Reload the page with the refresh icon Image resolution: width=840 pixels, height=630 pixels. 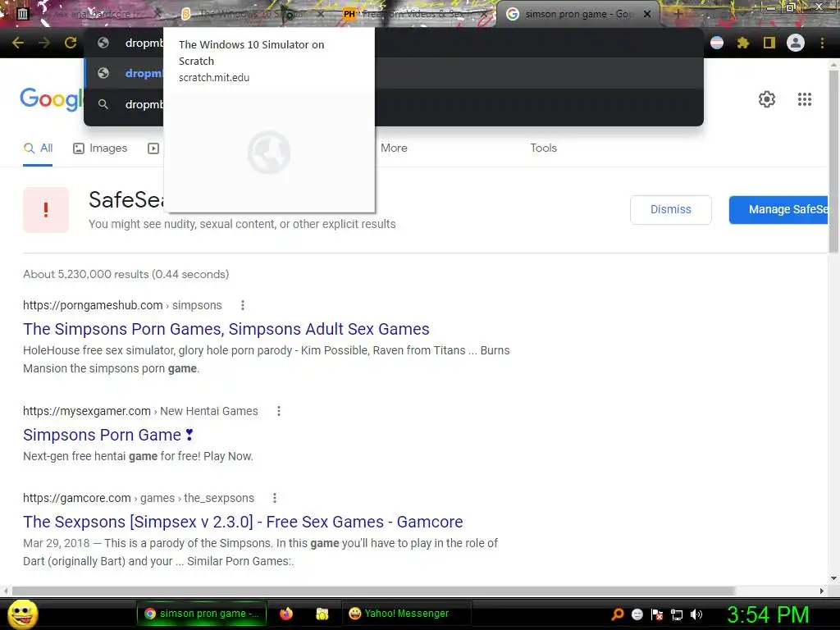tap(71, 43)
